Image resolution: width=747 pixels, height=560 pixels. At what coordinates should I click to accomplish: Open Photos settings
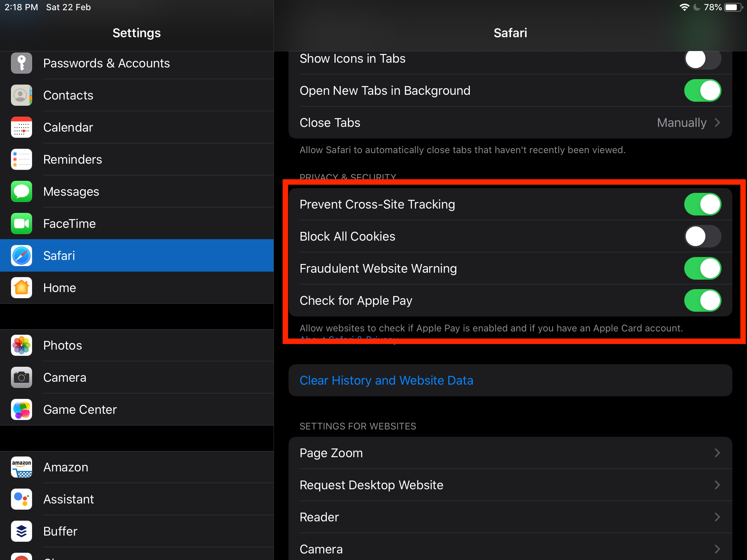[x=63, y=345]
